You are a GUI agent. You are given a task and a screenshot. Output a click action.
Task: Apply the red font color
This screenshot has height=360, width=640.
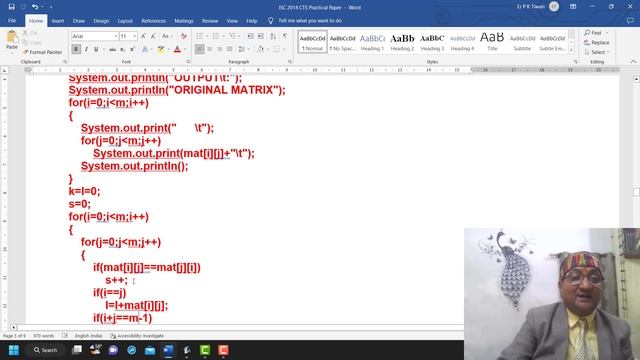tap(177, 49)
